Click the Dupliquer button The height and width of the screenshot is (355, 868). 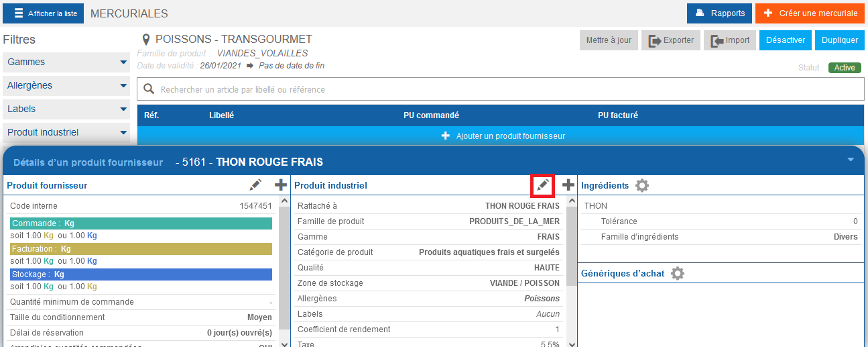(840, 40)
